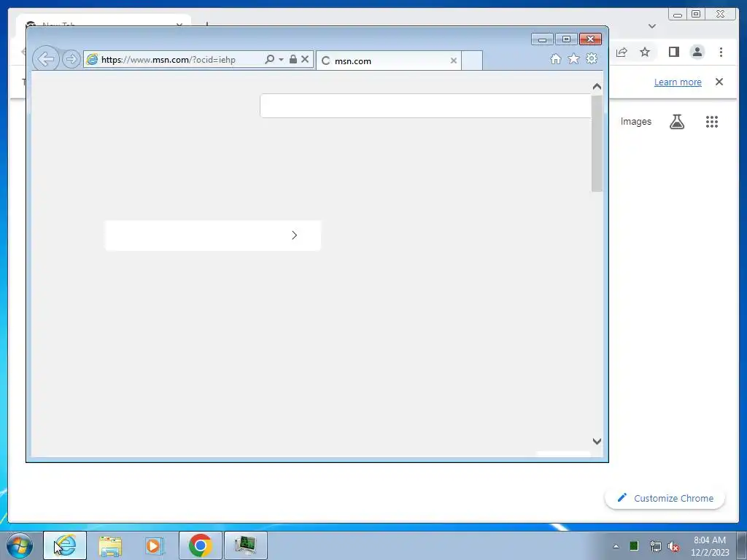Click the IE vertical scrollbar thumb
Image resolution: width=747 pixels, height=560 pixels.
pyautogui.click(x=597, y=144)
